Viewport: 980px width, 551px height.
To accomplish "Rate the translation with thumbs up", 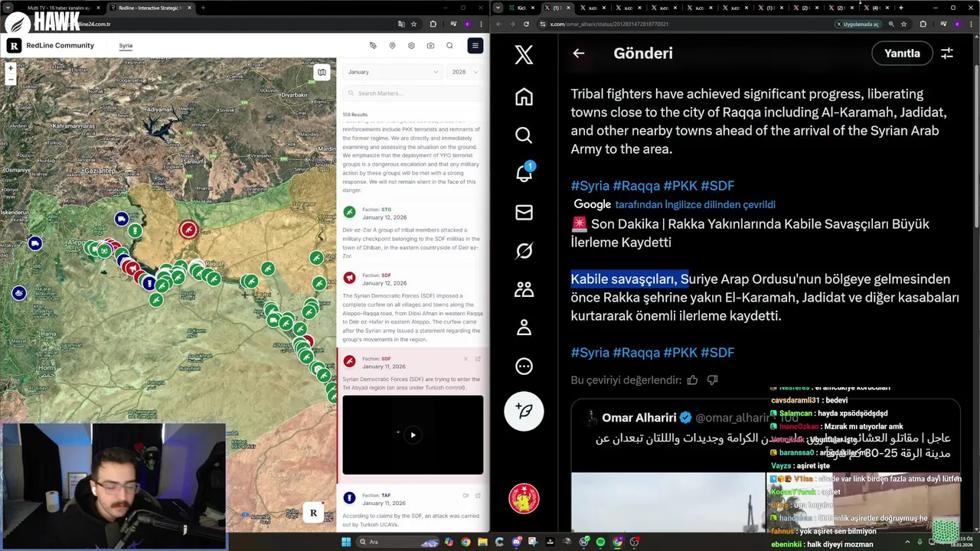I will pyautogui.click(x=692, y=380).
